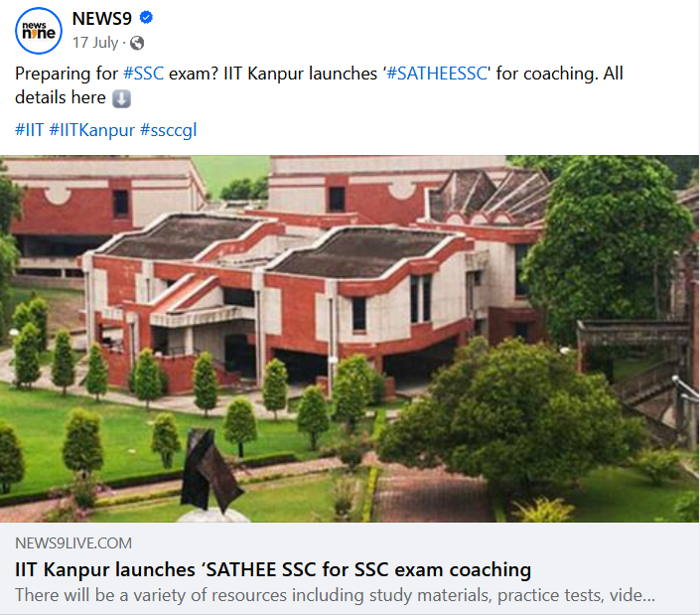Screen dimensions: 700x615
Task: Open the NEWS9 page name link
Action: 102,18
